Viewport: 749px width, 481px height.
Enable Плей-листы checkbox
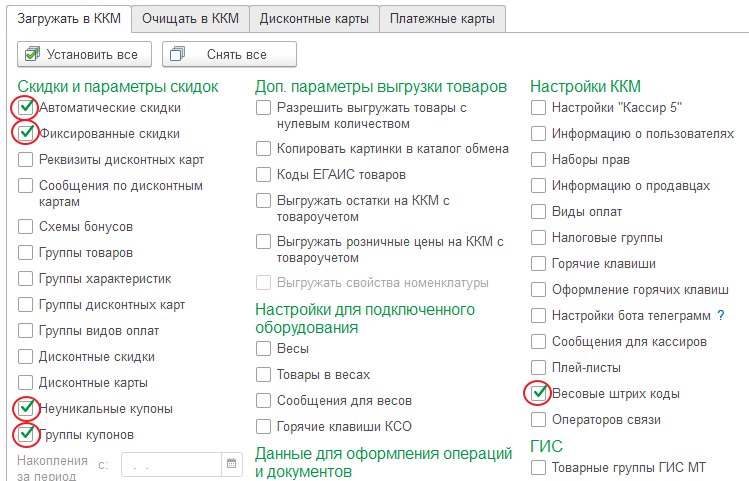click(538, 367)
